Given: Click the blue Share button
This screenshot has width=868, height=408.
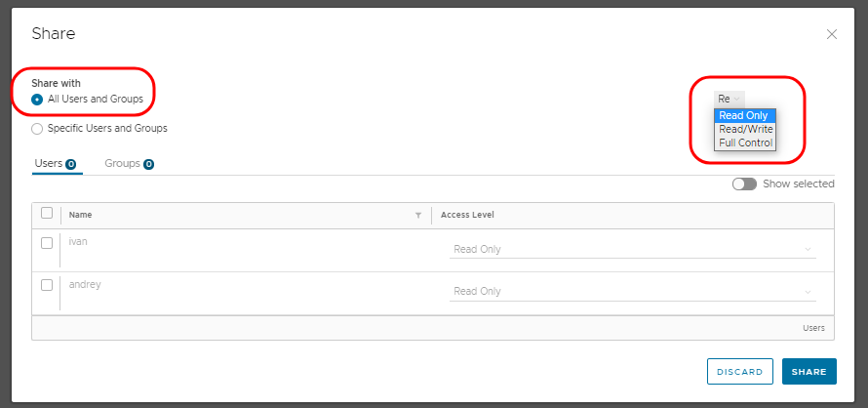Looking at the screenshot, I should pyautogui.click(x=809, y=372).
